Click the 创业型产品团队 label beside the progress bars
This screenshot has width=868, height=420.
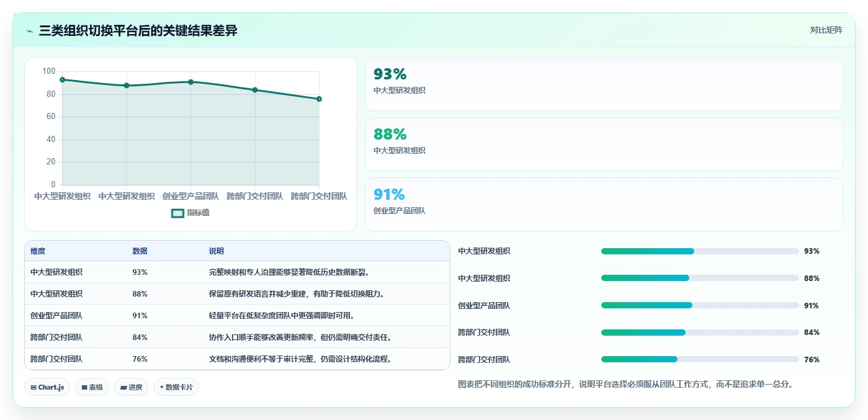pyautogui.click(x=484, y=306)
